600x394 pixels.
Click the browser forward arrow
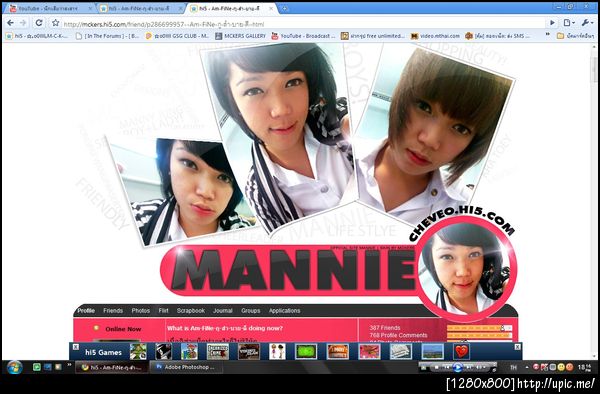coord(23,23)
